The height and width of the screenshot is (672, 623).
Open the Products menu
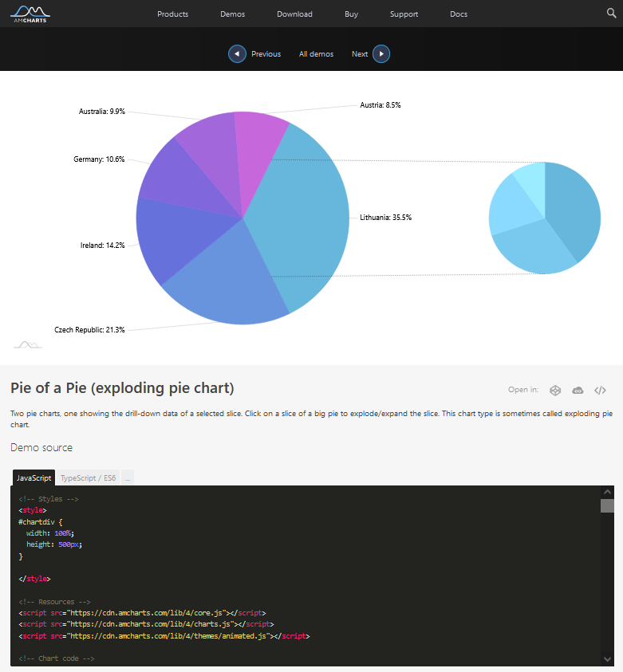[172, 14]
